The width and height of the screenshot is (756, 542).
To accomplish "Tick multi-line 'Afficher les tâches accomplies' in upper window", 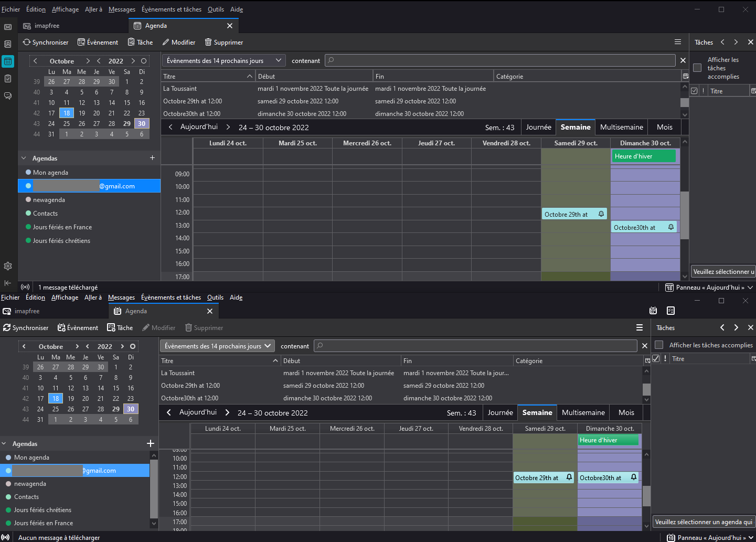I will tap(697, 68).
